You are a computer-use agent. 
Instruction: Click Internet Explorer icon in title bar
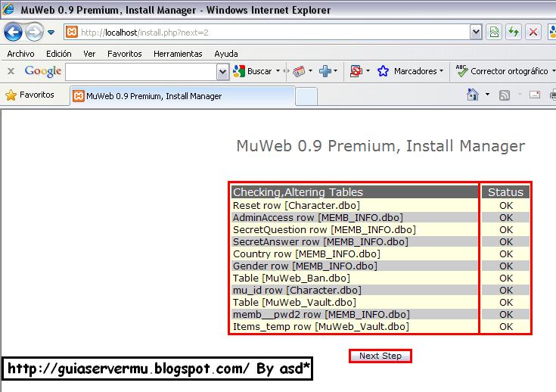[8, 9]
